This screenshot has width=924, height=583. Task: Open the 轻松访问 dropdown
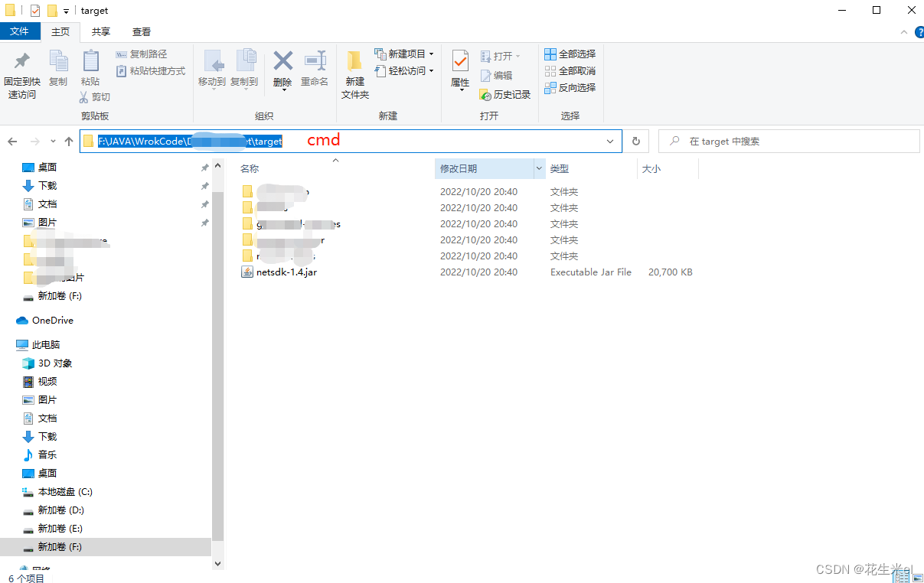[x=404, y=71]
